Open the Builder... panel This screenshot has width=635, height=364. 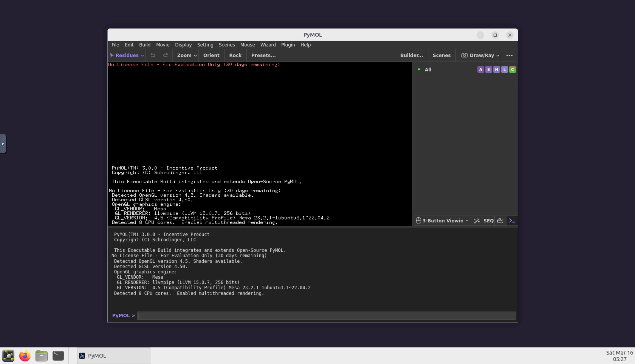click(x=412, y=55)
